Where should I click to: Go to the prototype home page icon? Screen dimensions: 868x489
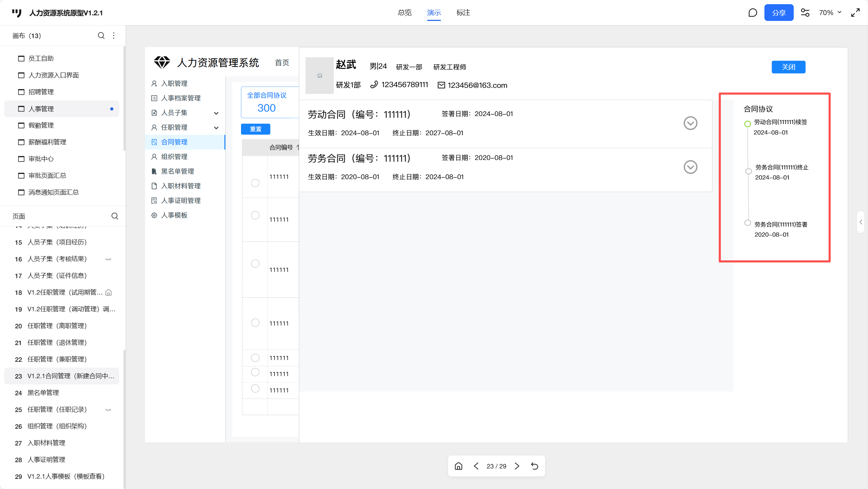click(459, 466)
